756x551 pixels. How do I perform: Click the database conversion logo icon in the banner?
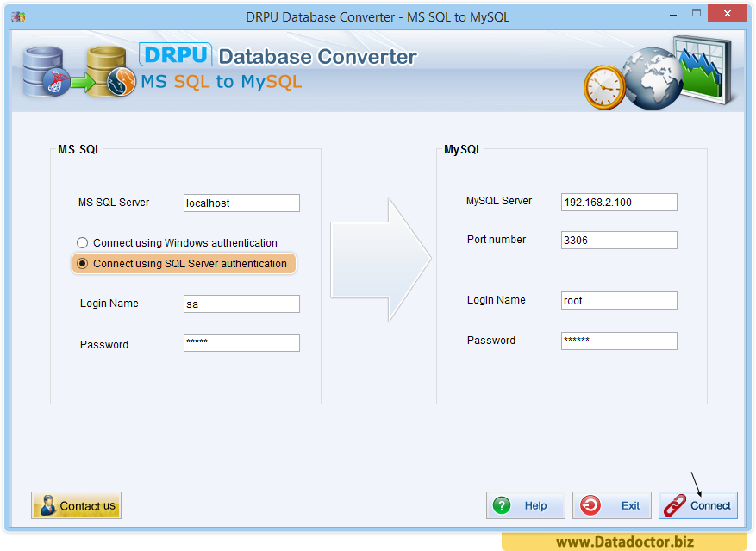78,72
